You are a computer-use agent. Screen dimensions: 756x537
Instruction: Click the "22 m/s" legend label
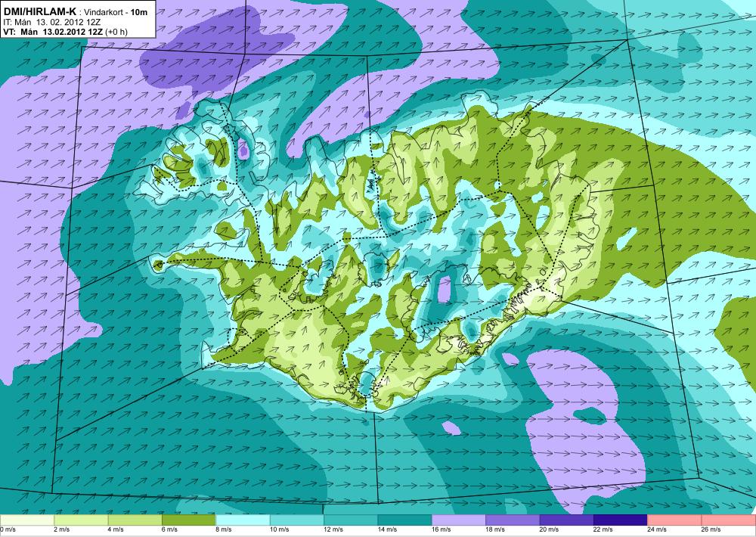(x=603, y=529)
